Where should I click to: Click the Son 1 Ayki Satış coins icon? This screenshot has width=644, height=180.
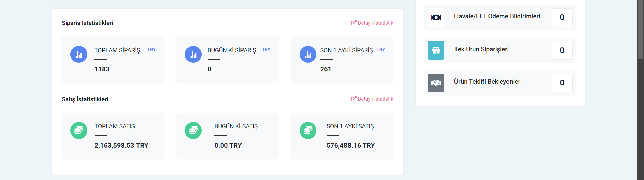click(x=308, y=130)
